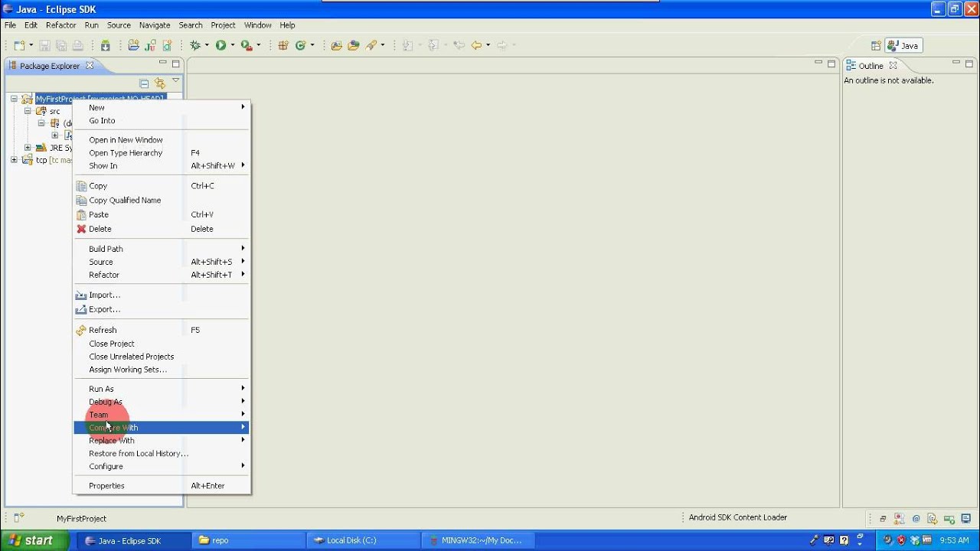Choose Export from context menu
This screenshot has width=980, height=551.
click(x=161, y=309)
